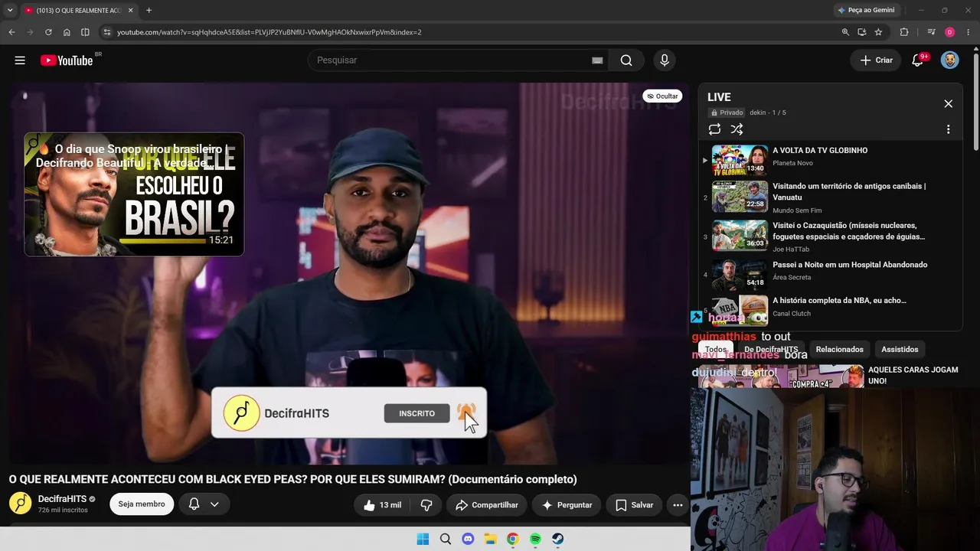Select the De DecifraHITS filter chip
980x551 pixels.
pyautogui.click(x=771, y=350)
